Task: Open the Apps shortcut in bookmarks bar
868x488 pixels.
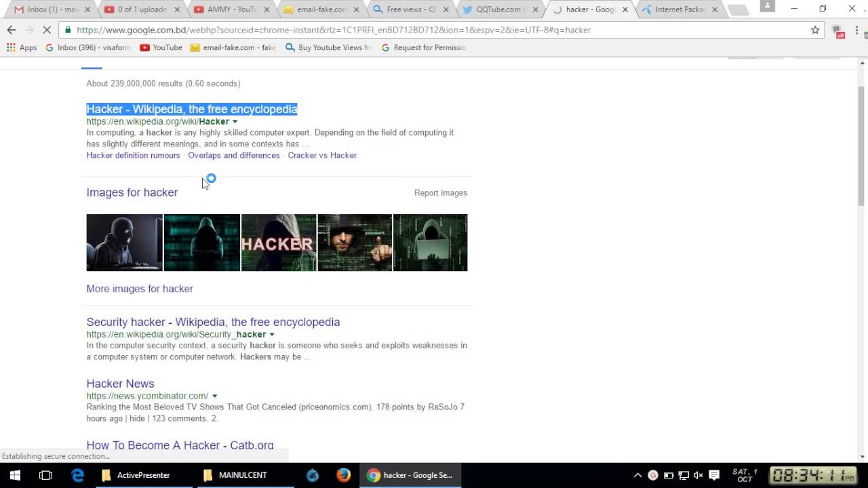Action: [x=22, y=47]
